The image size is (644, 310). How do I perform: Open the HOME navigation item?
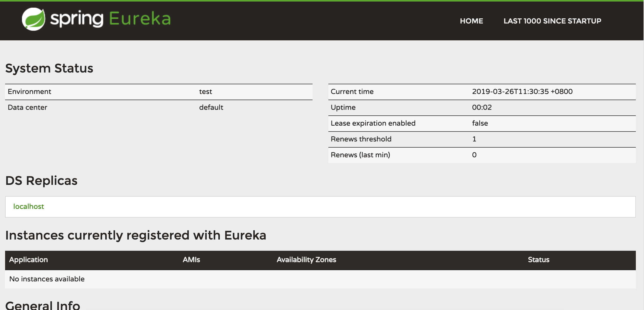(471, 21)
